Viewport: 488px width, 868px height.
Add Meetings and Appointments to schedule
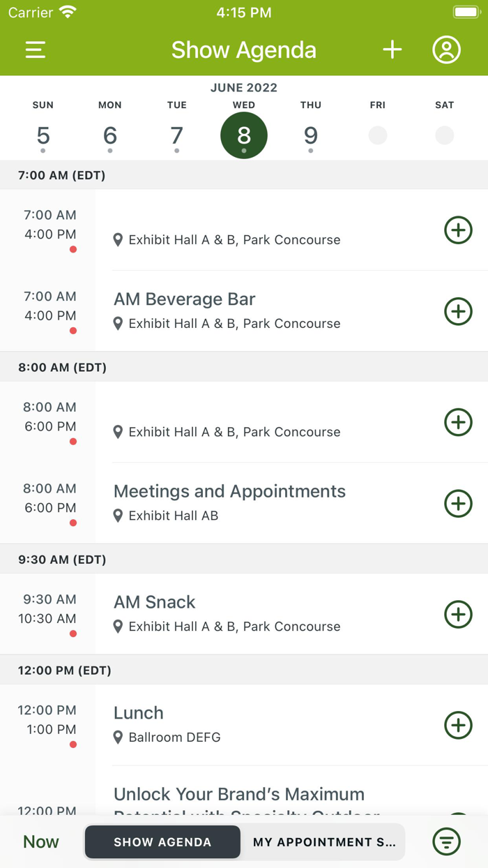[458, 503]
